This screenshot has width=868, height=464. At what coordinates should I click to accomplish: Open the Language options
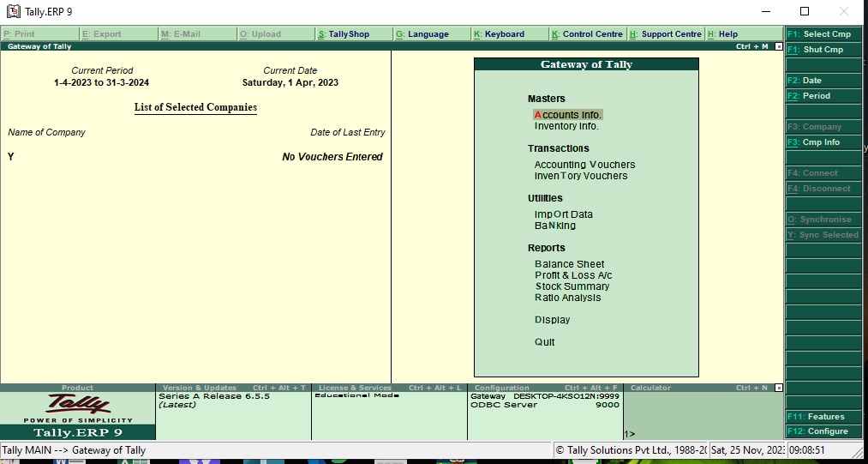tap(433, 33)
